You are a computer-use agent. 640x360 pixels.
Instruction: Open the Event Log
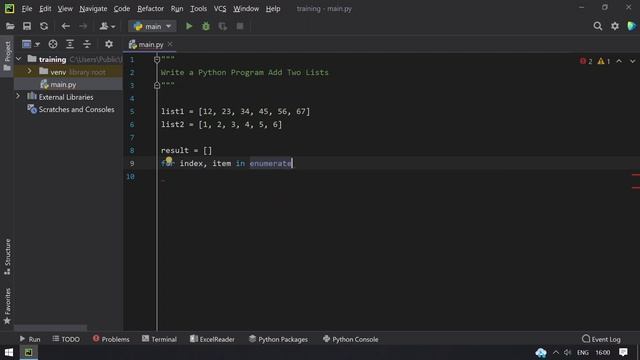(601, 339)
